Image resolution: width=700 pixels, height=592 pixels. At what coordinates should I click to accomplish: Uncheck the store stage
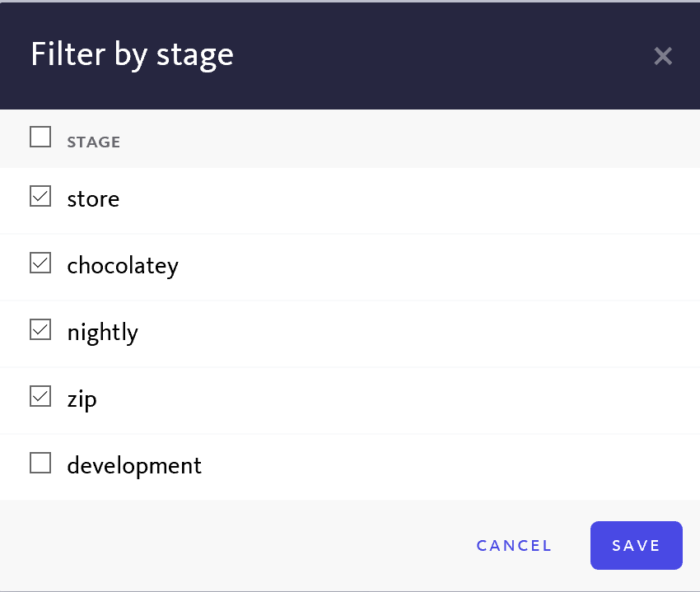tap(40, 195)
